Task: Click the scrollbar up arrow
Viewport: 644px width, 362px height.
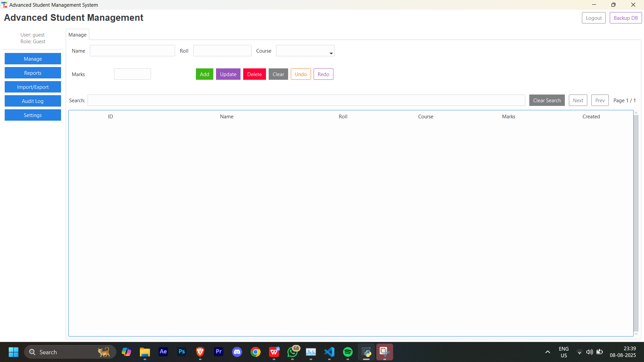Action: [x=636, y=112]
